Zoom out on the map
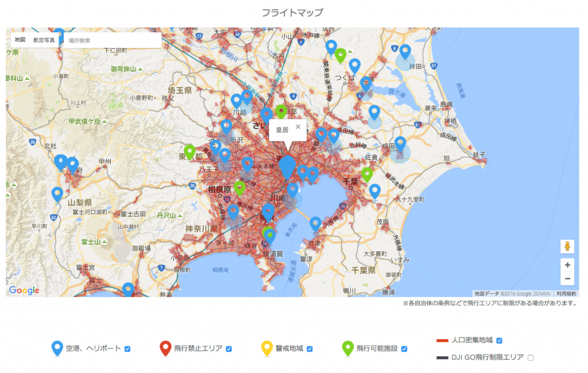Screen dimensions: 588x373 pos(567,278)
